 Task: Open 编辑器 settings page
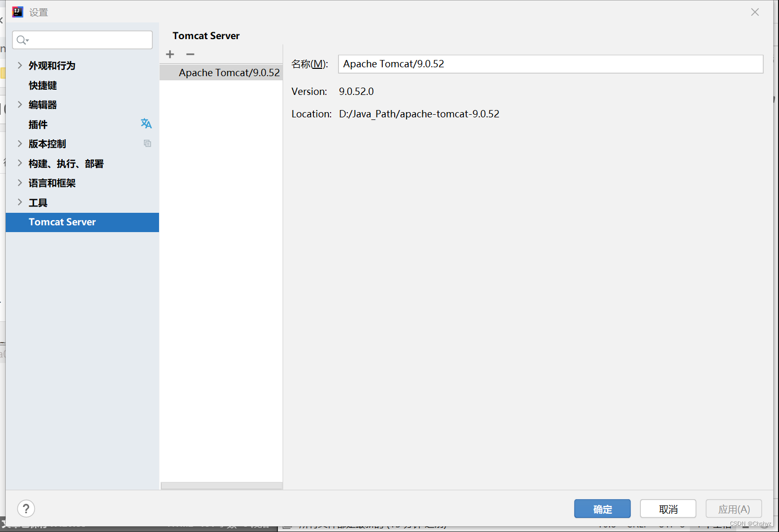coord(43,105)
